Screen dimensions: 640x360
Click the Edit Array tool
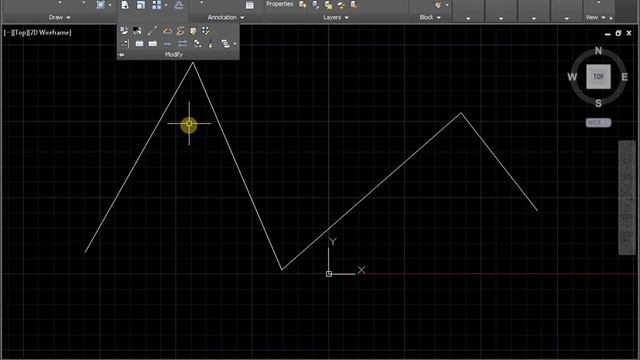click(206, 30)
